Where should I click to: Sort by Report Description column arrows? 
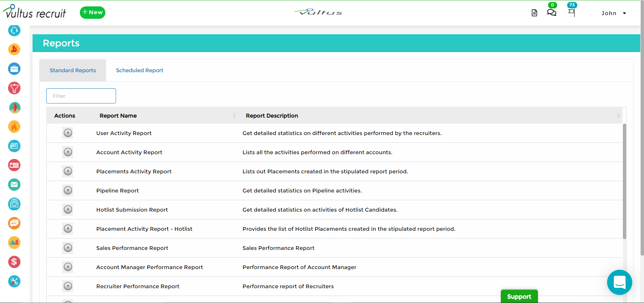coord(618,116)
